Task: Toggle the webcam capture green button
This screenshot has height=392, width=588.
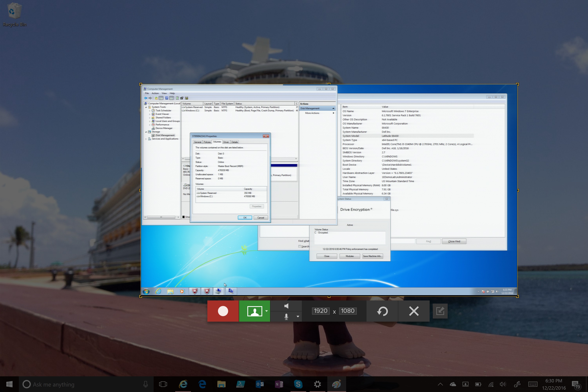Action: 254,311
